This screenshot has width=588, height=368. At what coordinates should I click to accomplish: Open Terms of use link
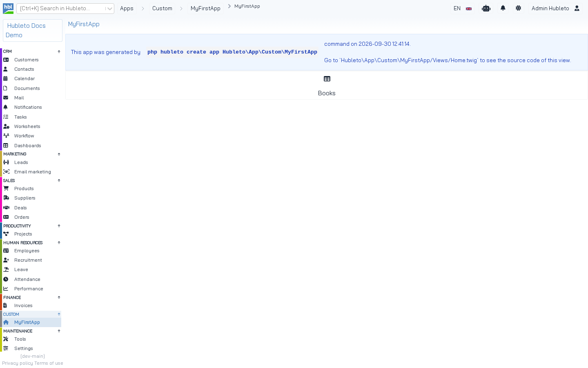49,363
